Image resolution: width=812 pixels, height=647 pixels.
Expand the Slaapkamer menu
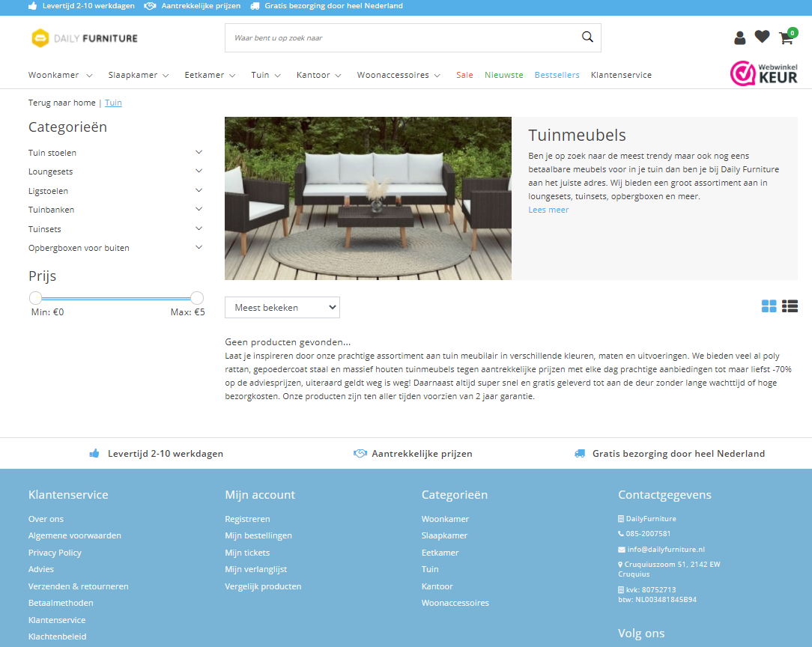[x=139, y=75]
